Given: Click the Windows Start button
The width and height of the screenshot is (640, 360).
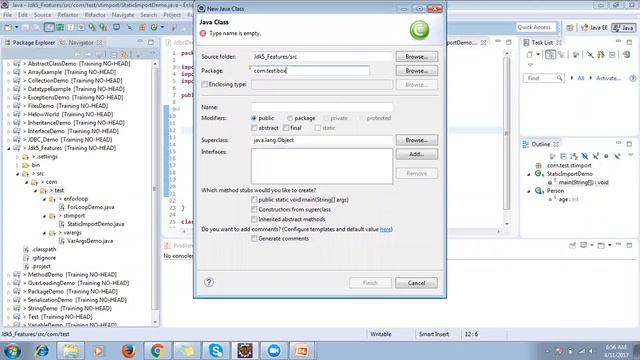Looking at the screenshot, I should click(12, 351).
